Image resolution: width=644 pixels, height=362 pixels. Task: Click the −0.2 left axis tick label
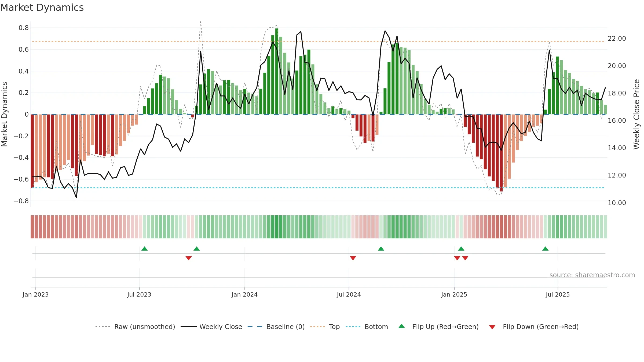point(21,136)
